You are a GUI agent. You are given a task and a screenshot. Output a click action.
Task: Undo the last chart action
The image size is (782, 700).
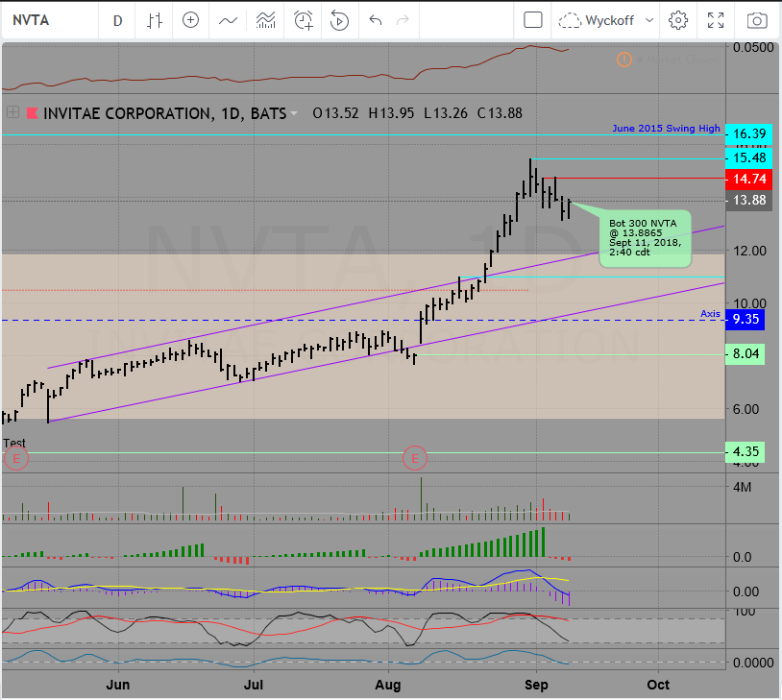[375, 20]
